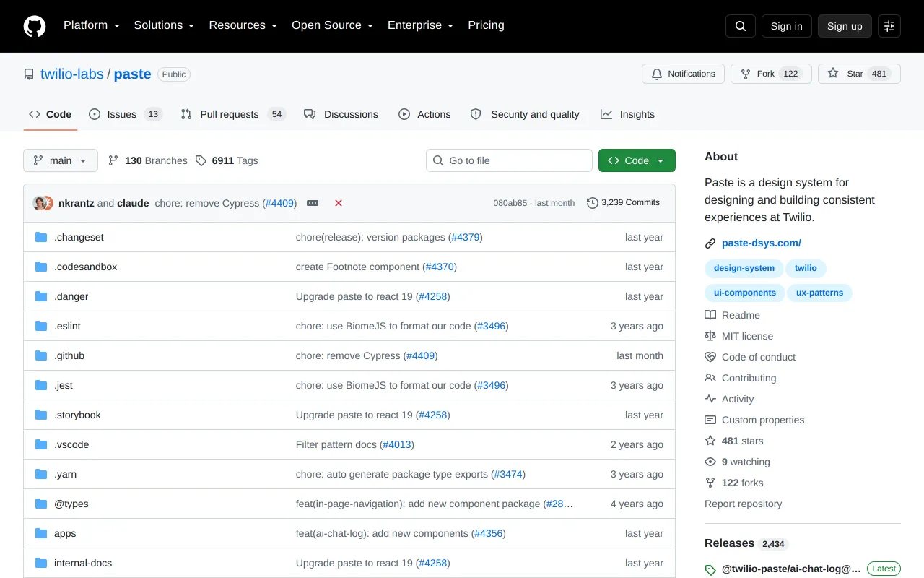This screenshot has height=578, width=924.
Task: Open the internal-docs folder
Action: click(83, 563)
